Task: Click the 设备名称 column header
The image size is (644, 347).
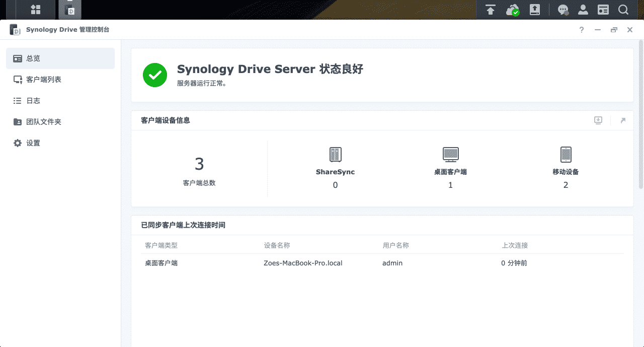Action: 277,245
